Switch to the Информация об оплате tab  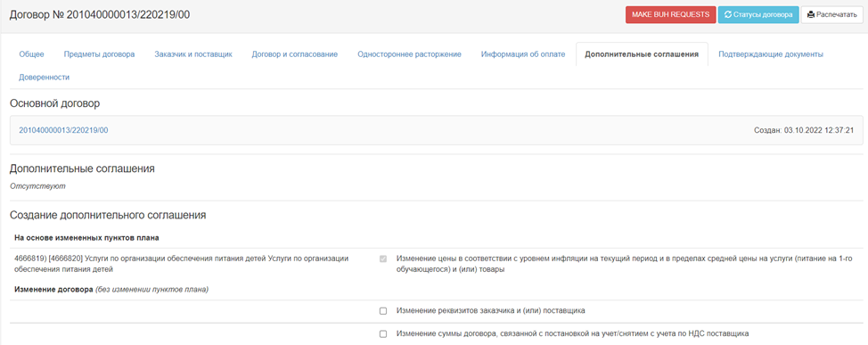point(523,54)
